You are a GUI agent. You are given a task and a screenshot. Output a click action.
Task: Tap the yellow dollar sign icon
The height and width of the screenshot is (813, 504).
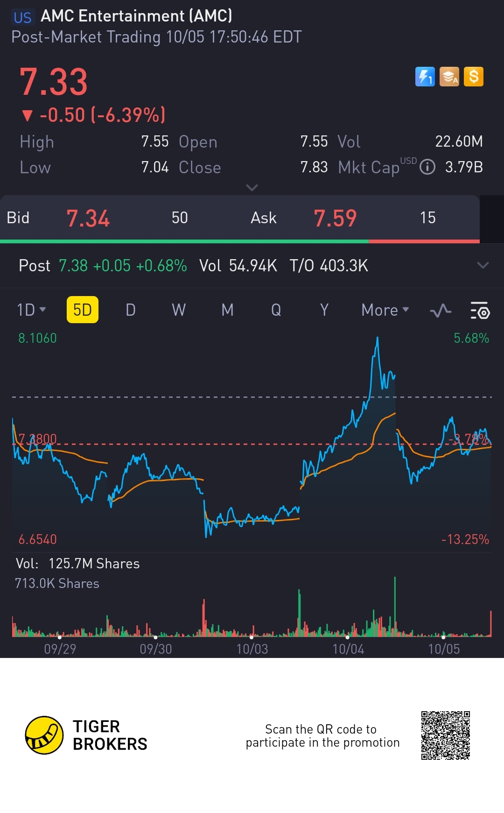474,77
